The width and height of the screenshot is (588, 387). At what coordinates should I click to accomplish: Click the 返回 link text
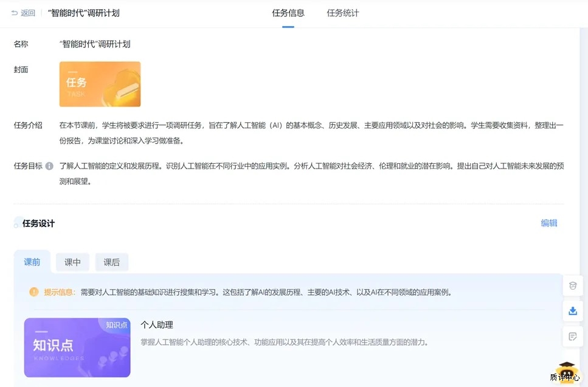28,13
